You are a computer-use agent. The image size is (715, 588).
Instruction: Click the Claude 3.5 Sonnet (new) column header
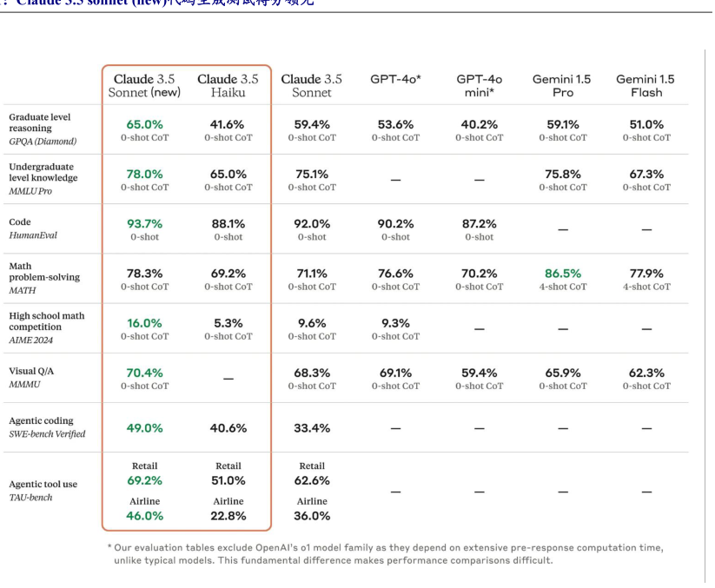(x=144, y=85)
